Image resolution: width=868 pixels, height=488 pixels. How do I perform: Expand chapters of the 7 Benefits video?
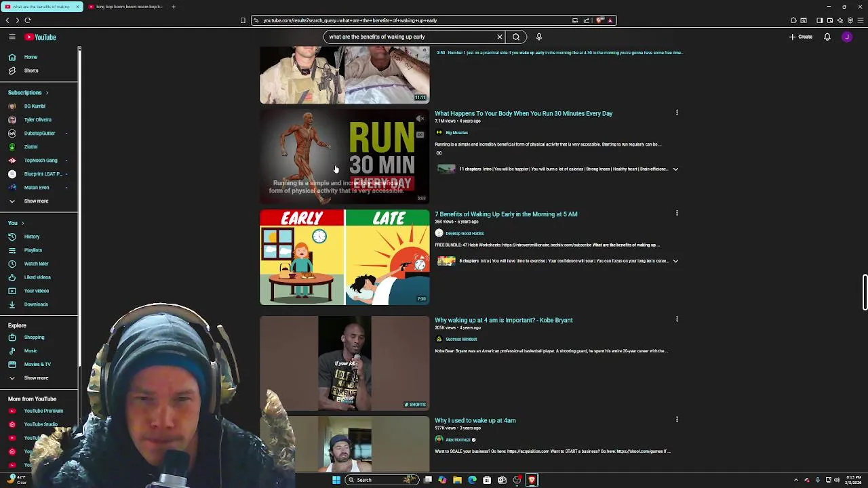pyautogui.click(x=675, y=261)
